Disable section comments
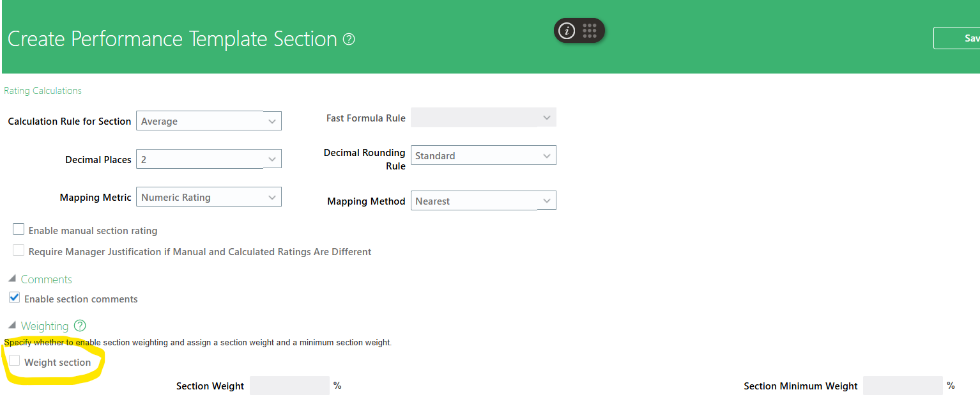 [14, 297]
